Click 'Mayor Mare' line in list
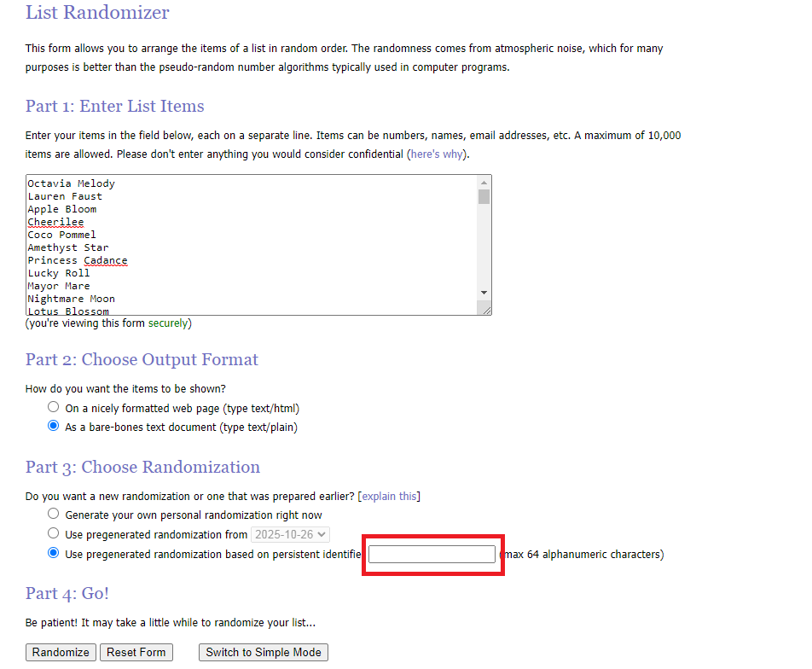Screen dimensions: 812x669 coord(59,286)
